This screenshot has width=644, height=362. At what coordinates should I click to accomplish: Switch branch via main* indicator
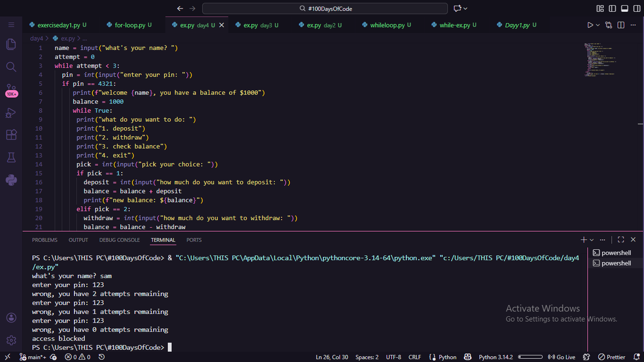(32, 357)
